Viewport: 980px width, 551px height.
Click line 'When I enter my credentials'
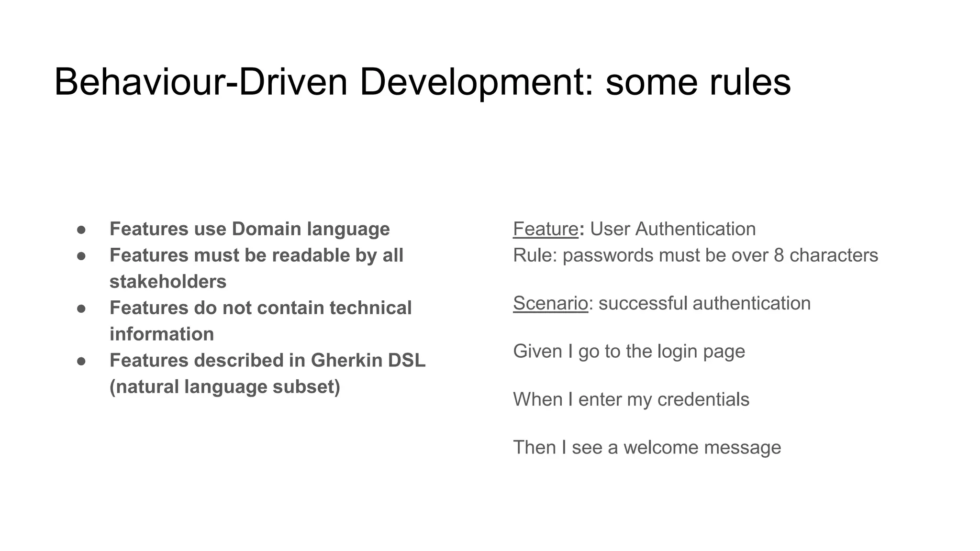tap(631, 400)
